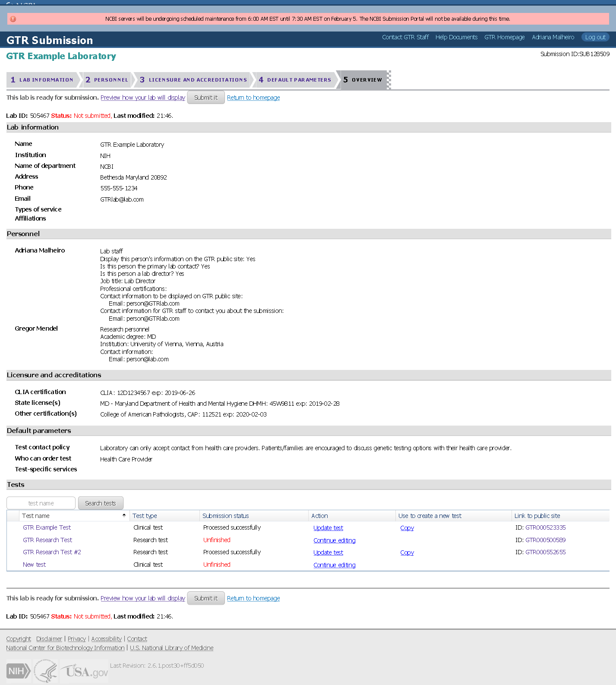Click bottom Preview how your lab will display
Image resolution: width=616 pixels, height=685 pixels.
(143, 598)
